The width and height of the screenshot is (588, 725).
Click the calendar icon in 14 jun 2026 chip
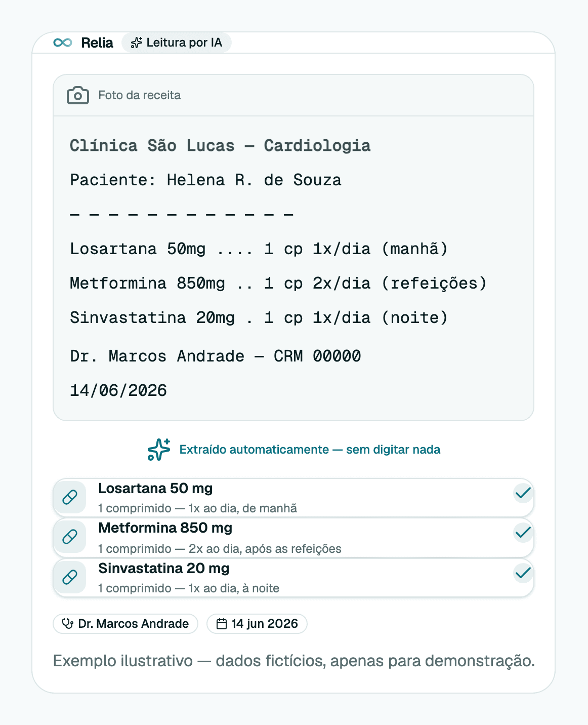click(222, 624)
